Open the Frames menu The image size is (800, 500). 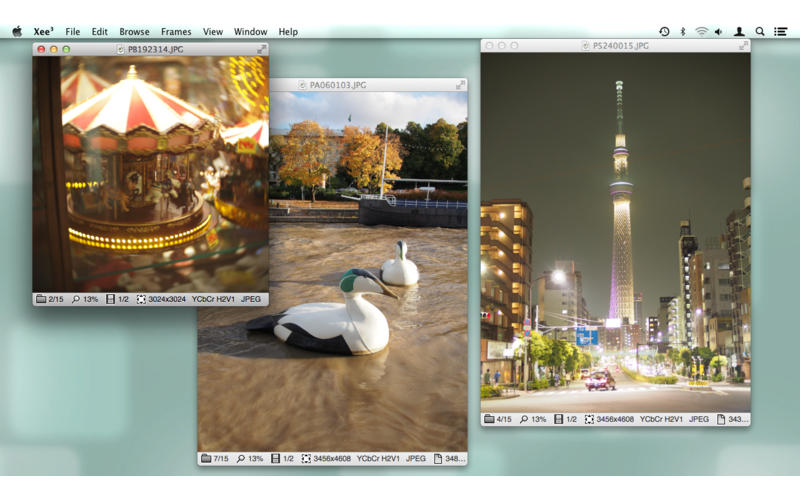click(x=176, y=32)
